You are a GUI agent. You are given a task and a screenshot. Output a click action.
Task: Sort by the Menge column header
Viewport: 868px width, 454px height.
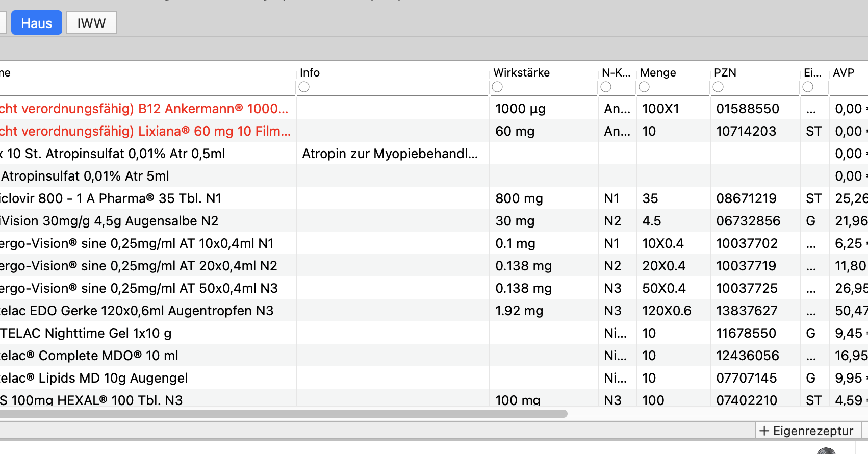[x=658, y=72]
